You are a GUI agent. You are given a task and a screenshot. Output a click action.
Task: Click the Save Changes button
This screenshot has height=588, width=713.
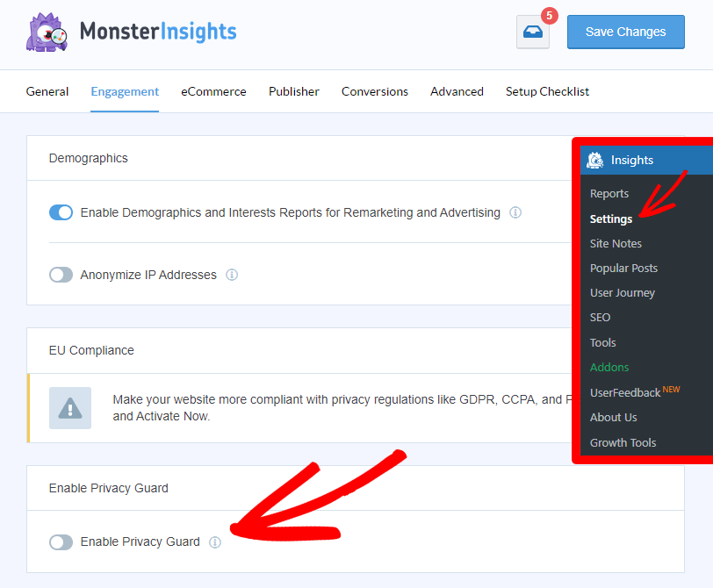pyautogui.click(x=625, y=32)
